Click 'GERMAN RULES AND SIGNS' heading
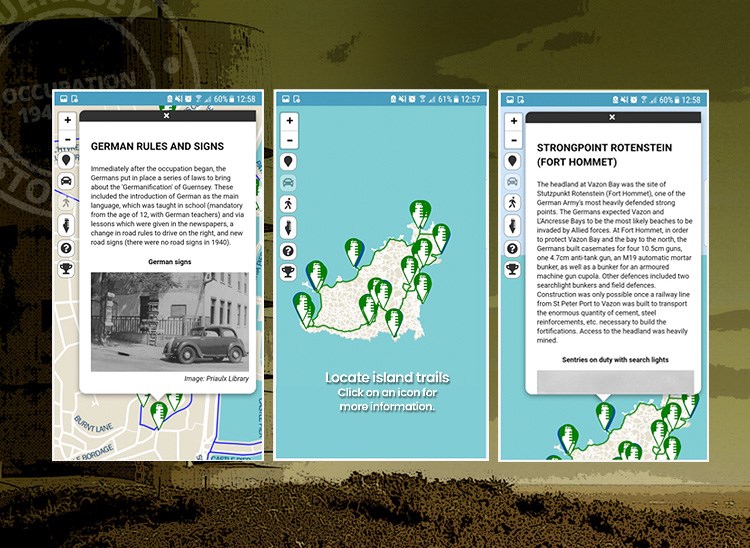This screenshot has height=548, width=750. [157, 146]
